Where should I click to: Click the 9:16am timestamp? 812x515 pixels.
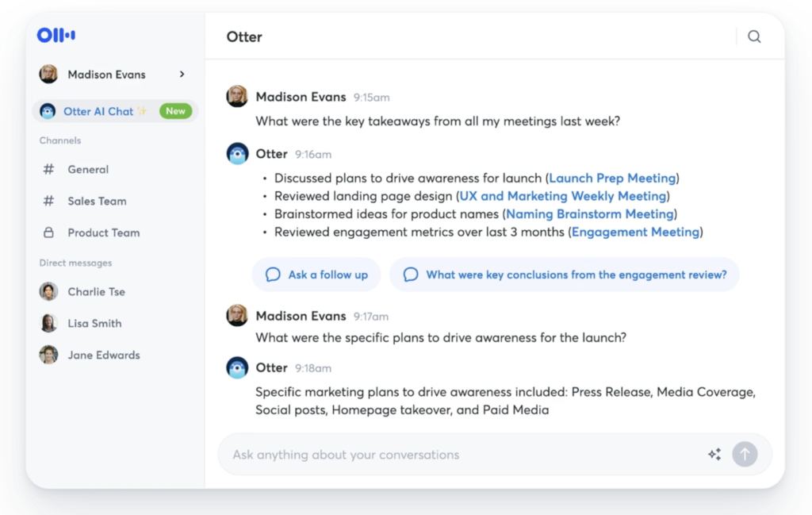tap(313, 155)
